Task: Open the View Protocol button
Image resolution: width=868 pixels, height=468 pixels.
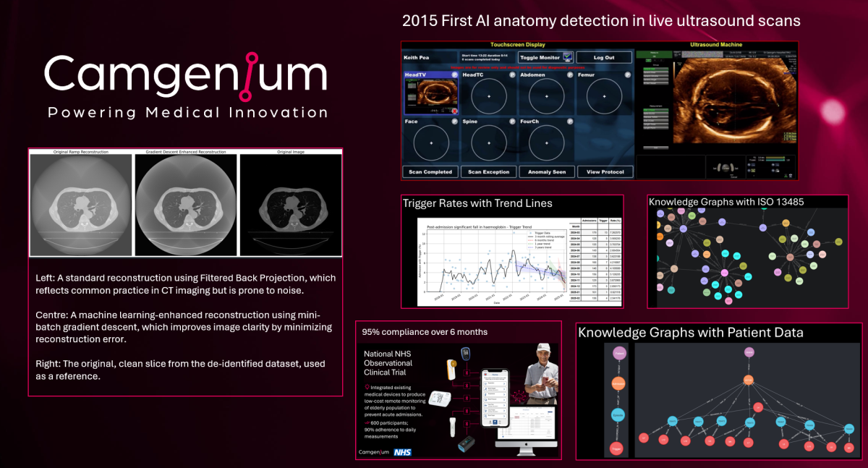Action: tap(604, 172)
